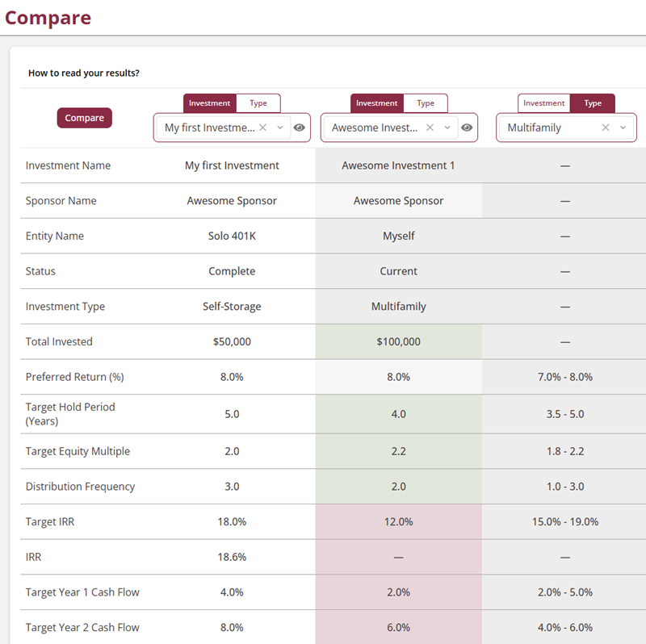Switch third column to Investment tab
The width and height of the screenshot is (646, 644).
pos(544,103)
